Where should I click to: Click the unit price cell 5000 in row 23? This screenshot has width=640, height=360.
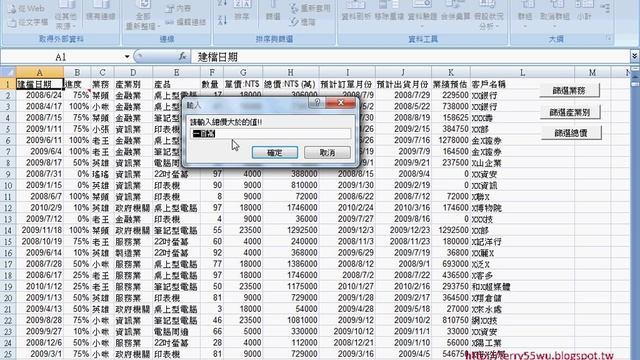[x=242, y=331]
